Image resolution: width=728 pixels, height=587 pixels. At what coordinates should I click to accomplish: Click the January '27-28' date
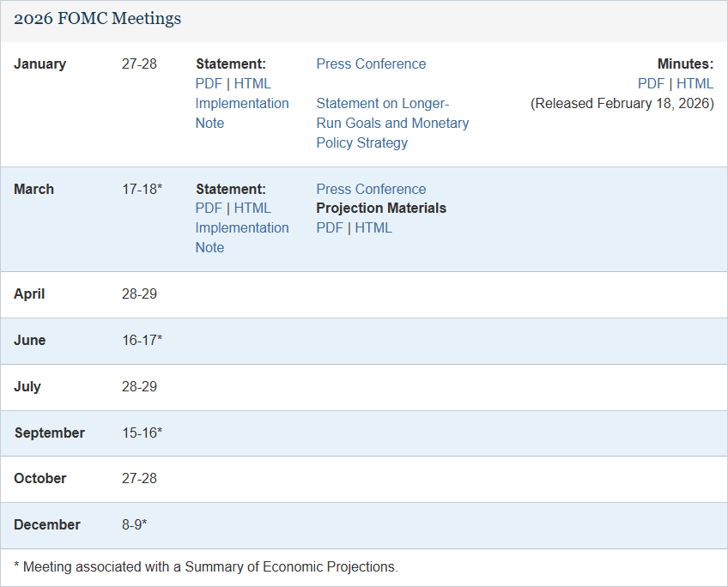[139, 64]
